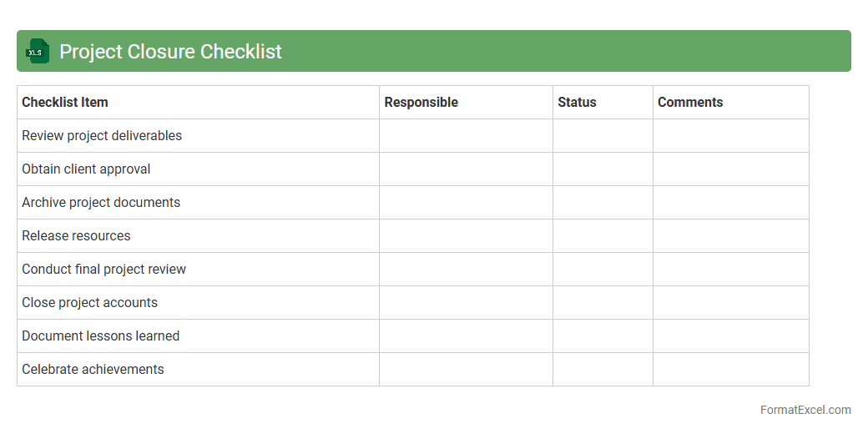Open the FormatExcel.com link
The width and height of the screenshot is (868, 434).
pos(805,410)
